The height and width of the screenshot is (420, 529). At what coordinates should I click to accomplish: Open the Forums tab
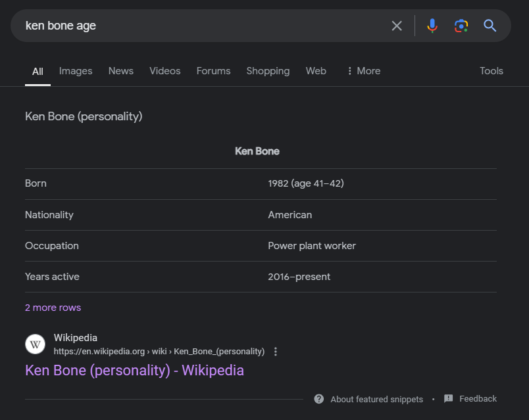pos(214,71)
